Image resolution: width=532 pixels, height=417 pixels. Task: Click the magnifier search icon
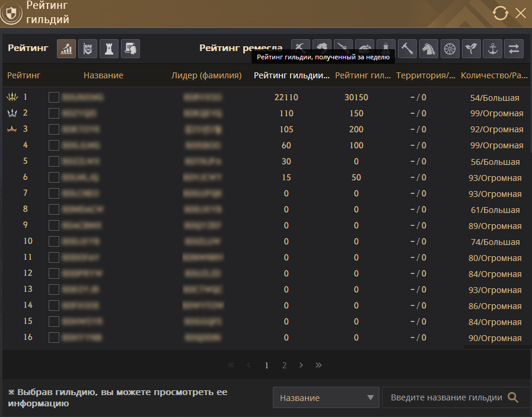(513, 397)
